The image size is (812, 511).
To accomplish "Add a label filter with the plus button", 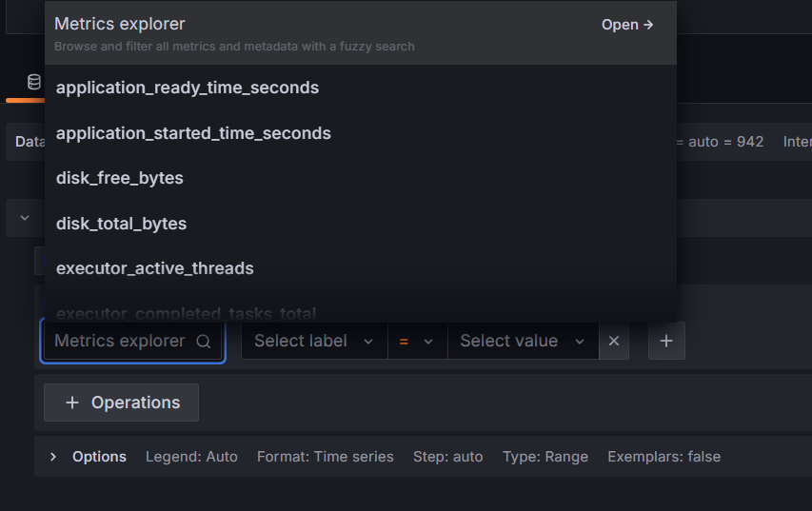I will click(x=666, y=341).
